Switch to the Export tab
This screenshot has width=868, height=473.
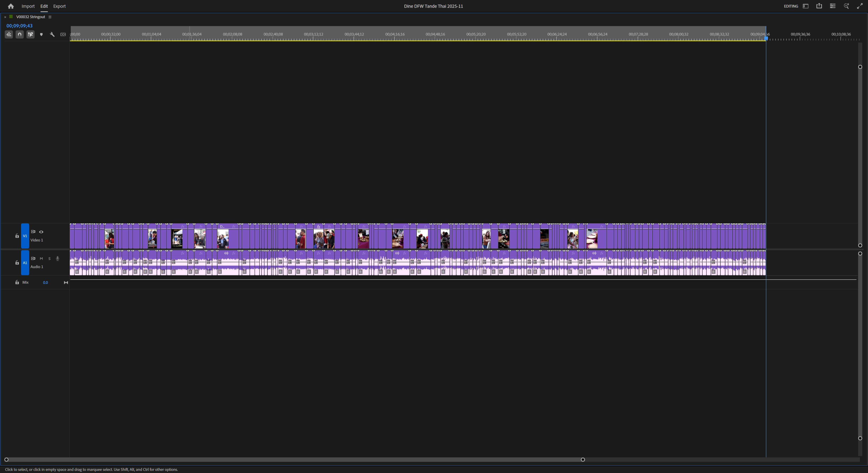click(59, 6)
